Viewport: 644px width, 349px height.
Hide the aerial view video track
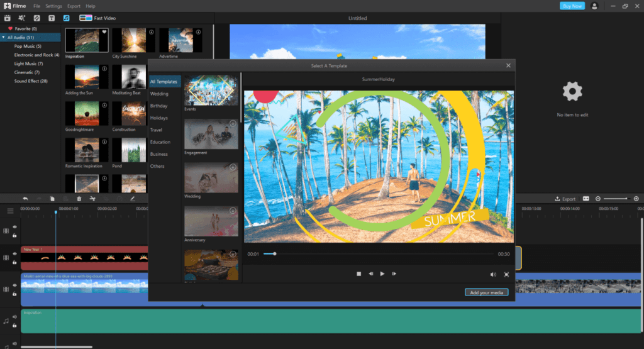coord(15,285)
